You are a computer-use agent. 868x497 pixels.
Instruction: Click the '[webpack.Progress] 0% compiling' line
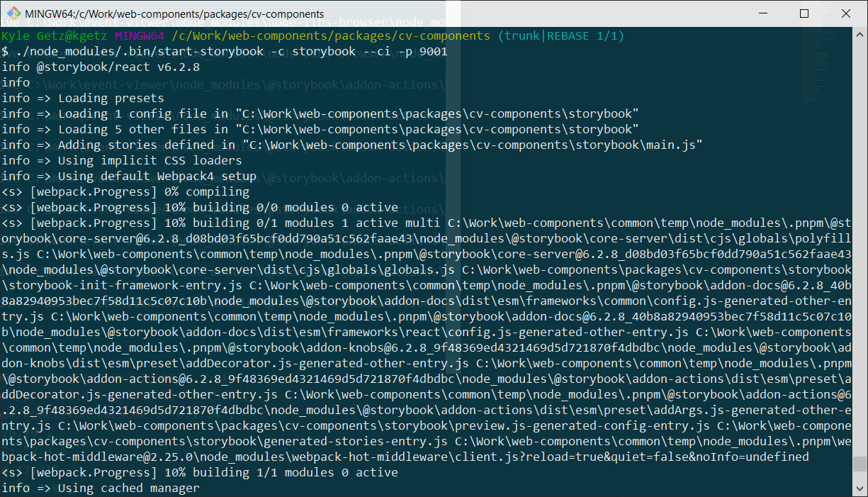[125, 191]
